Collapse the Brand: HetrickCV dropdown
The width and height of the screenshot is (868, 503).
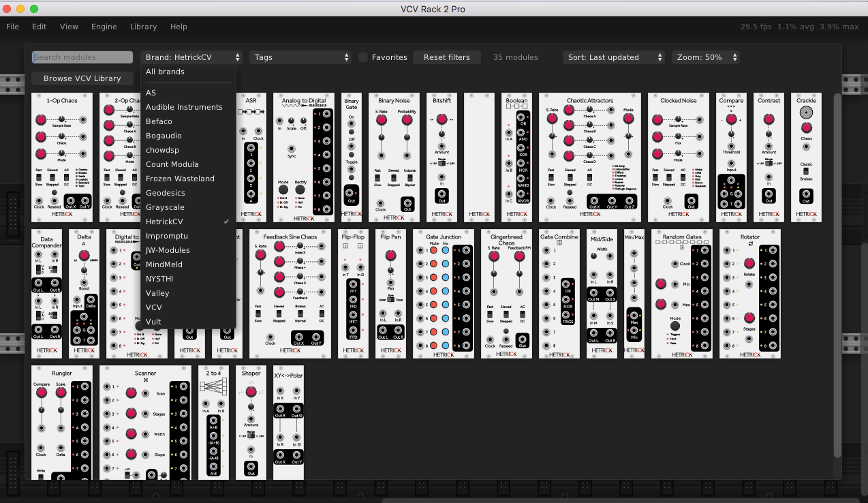(191, 57)
